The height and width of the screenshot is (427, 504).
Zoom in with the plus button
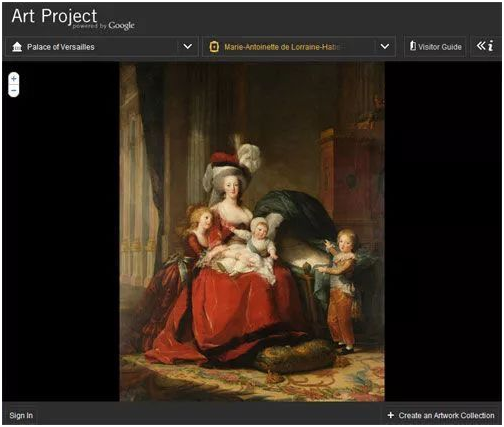[x=14, y=79]
